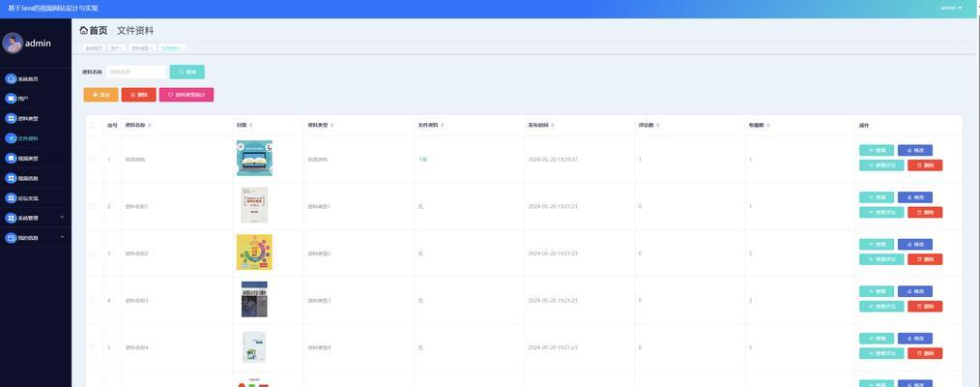
Task: Open the cover thumbnail of 资料名称4
Action: pyautogui.click(x=254, y=346)
